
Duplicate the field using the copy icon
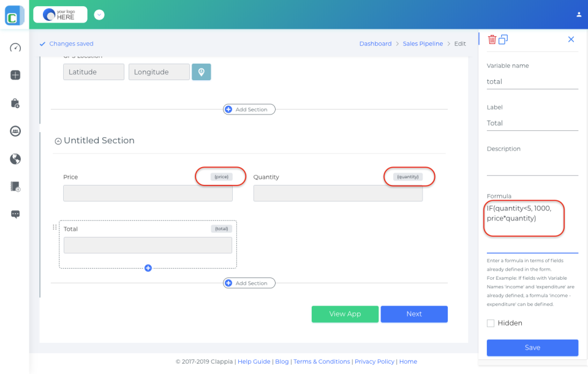(x=503, y=39)
